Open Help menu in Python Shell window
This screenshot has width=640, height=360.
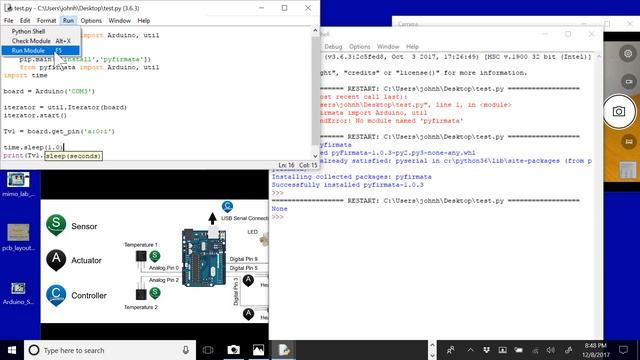click(412, 47)
